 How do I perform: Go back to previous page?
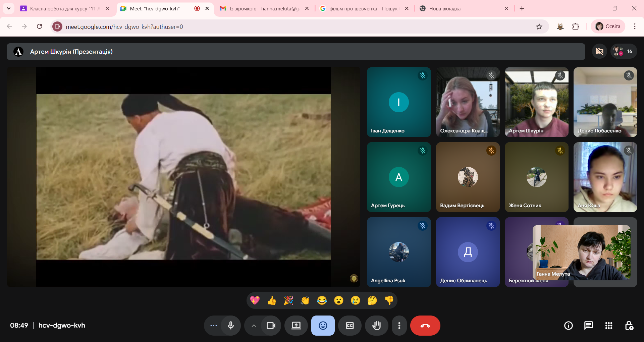tap(9, 26)
